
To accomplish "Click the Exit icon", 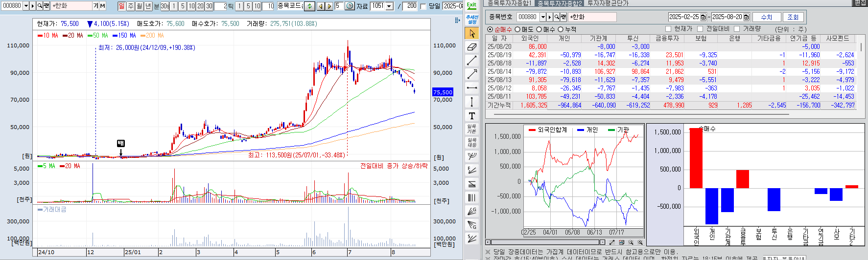I will pos(471,6).
